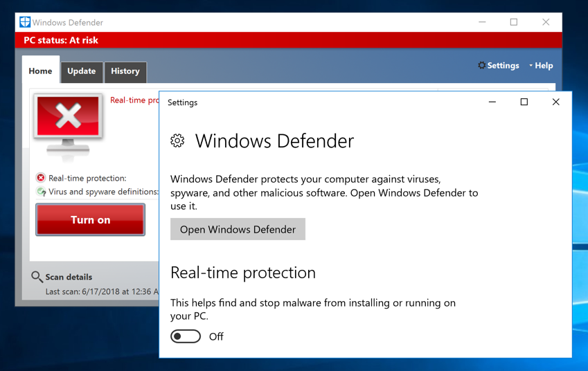Click the 'Scan details' label
Screen dimensions: 588x371
(69, 277)
